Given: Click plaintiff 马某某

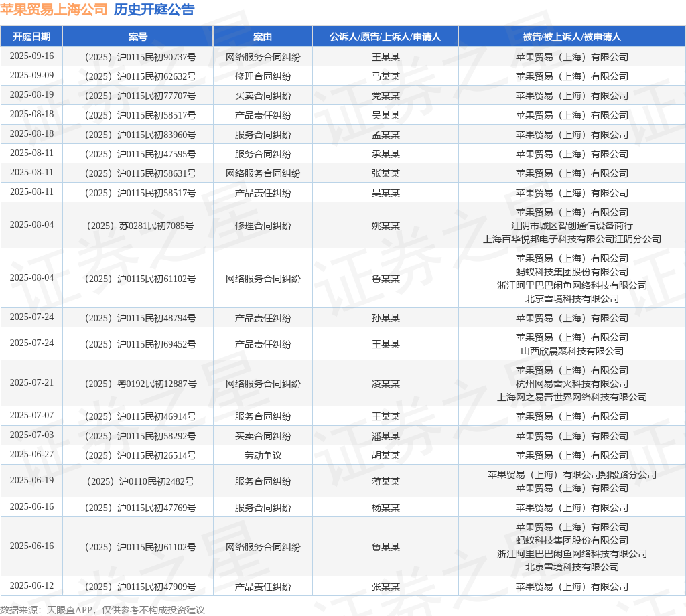Looking at the screenshot, I should coord(385,76).
